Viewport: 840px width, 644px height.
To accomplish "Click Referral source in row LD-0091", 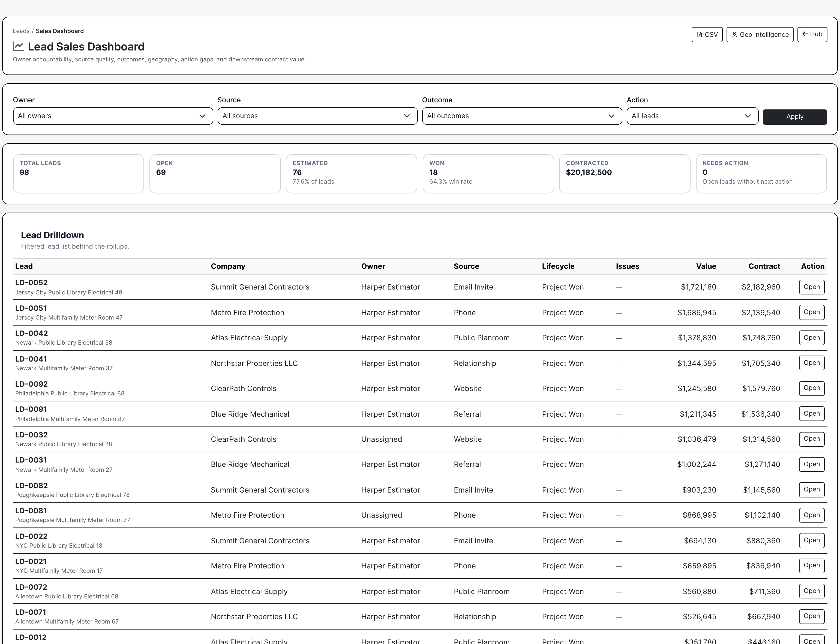I will tap(467, 414).
